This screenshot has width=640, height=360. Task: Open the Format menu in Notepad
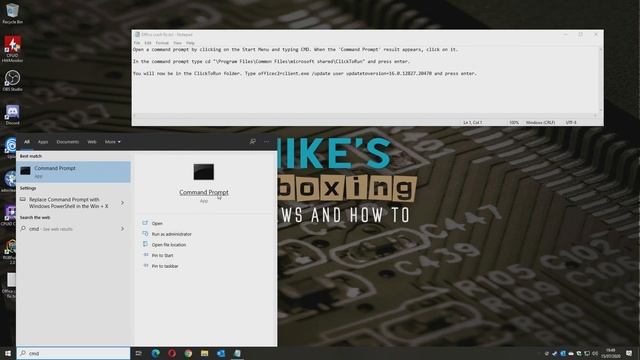[x=162, y=43]
